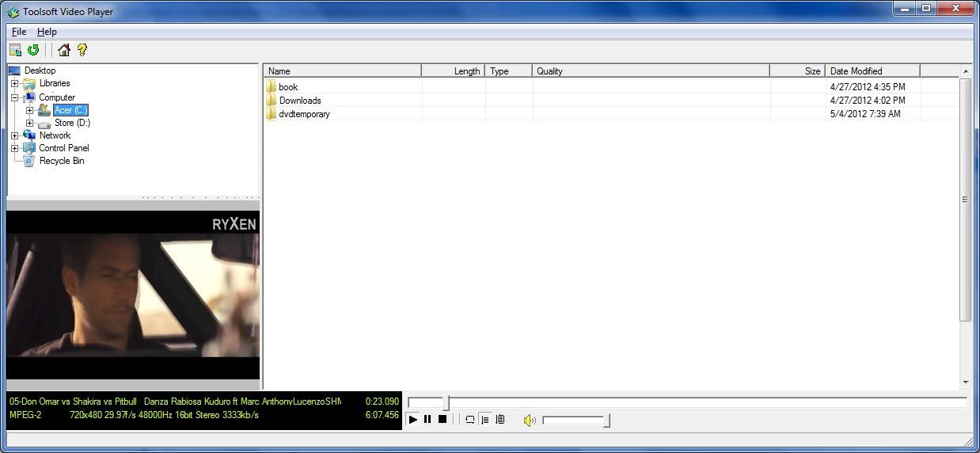Sort file list by Name column

[342, 70]
